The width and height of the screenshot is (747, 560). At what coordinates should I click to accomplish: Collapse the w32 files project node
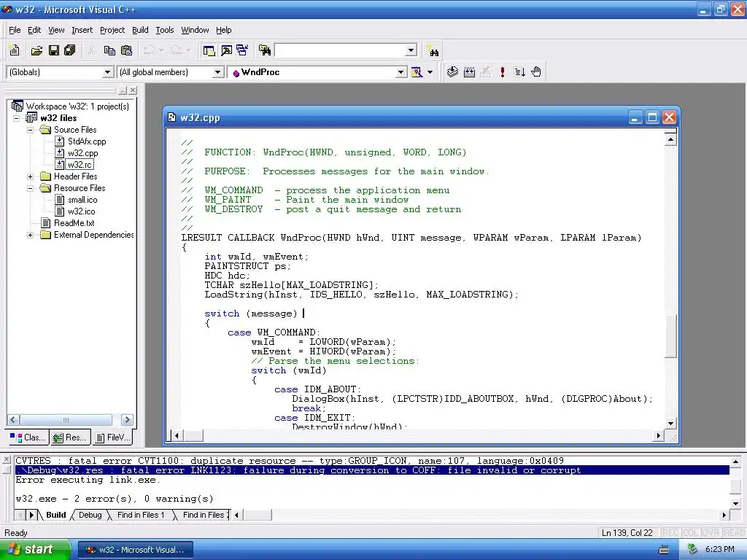click(17, 118)
